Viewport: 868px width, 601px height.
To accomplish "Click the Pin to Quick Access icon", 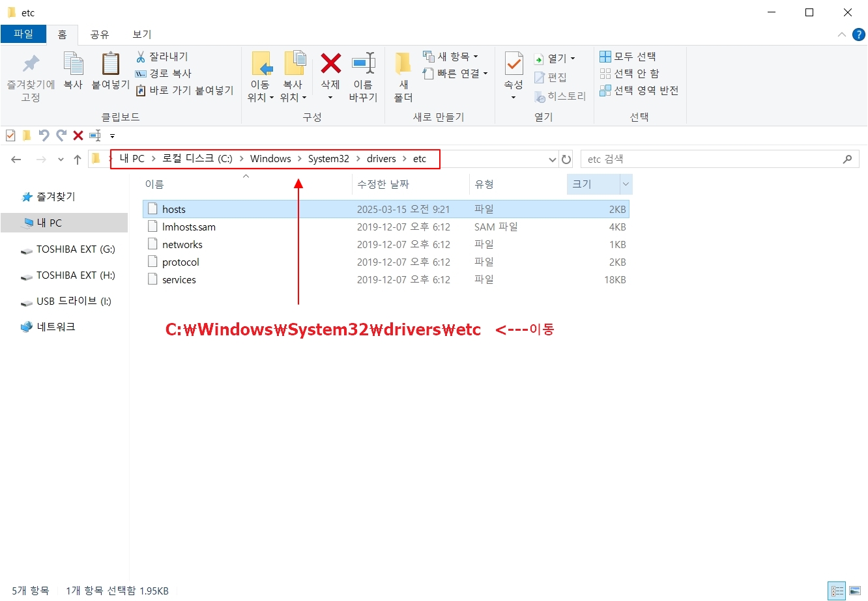I will 31,65.
